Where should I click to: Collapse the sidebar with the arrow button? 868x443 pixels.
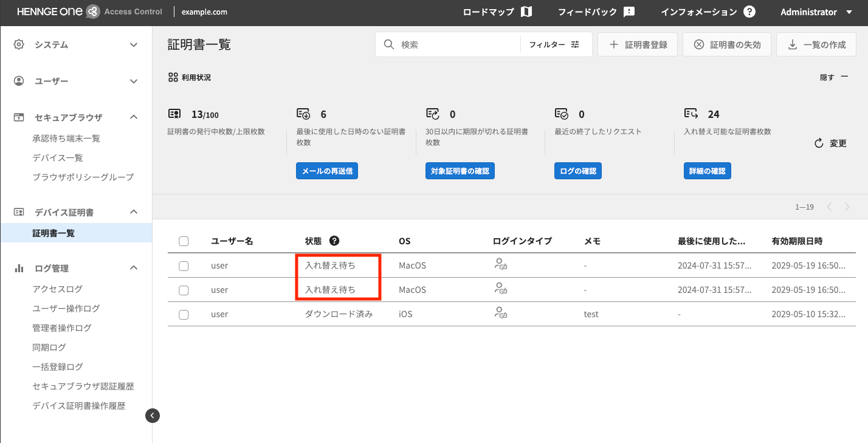pyautogui.click(x=153, y=416)
